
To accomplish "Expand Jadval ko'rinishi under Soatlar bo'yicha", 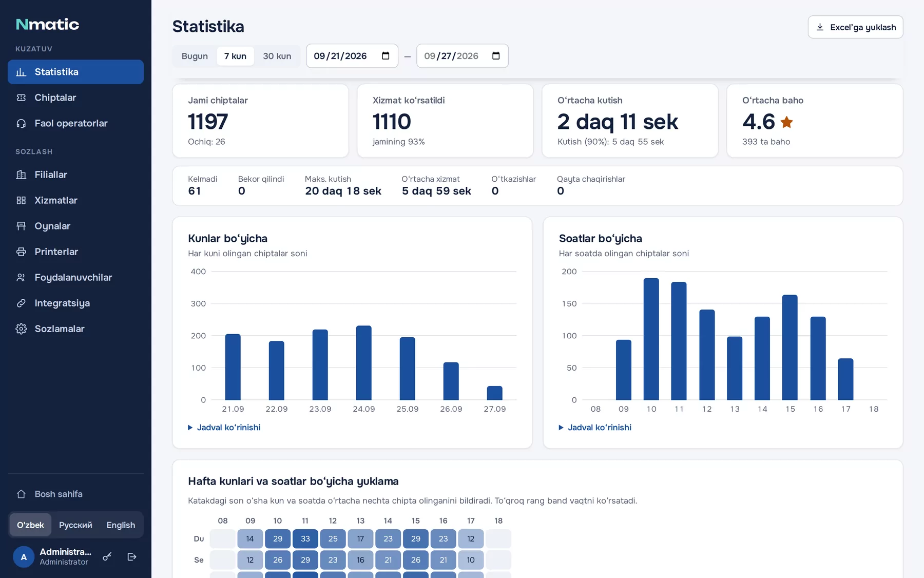I will (x=595, y=427).
